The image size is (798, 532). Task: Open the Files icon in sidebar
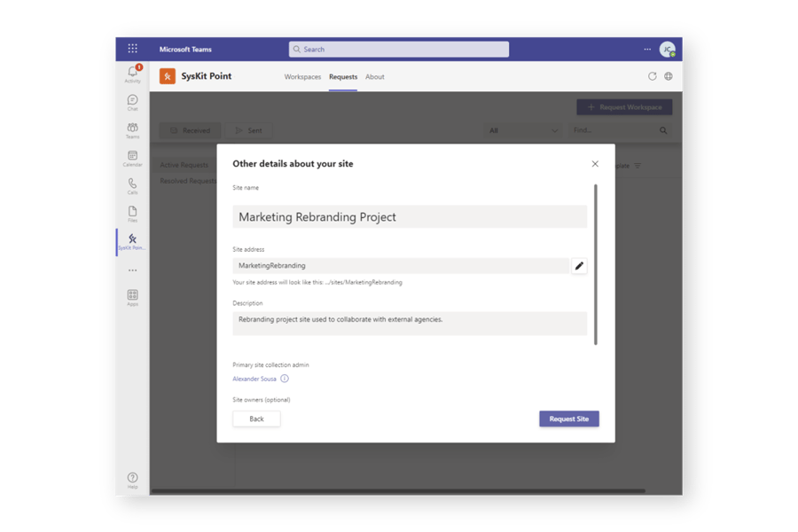point(132,214)
